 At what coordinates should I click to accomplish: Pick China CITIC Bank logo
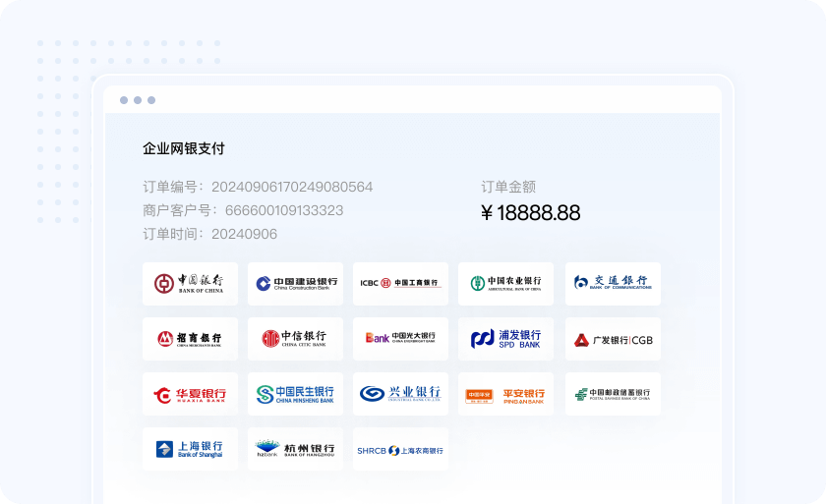295,339
